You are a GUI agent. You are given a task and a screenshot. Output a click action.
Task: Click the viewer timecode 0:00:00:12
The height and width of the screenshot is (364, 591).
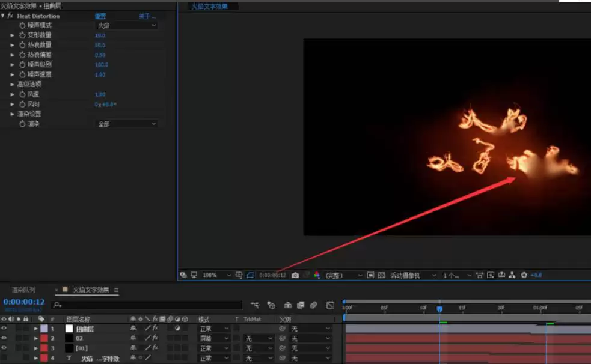(x=272, y=275)
